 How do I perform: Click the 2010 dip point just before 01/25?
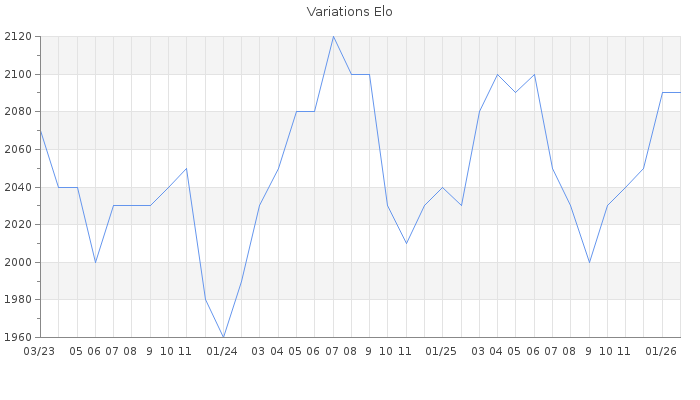pos(406,243)
